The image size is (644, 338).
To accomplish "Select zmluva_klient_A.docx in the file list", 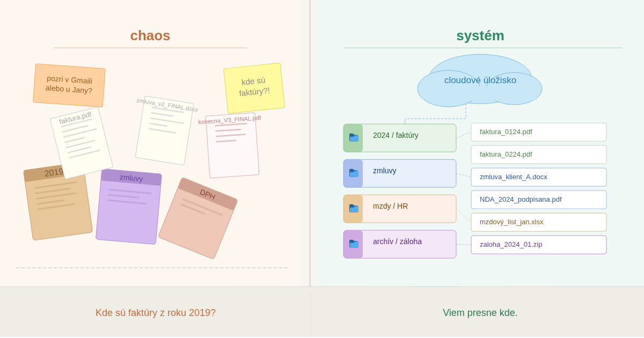I will point(538,177).
